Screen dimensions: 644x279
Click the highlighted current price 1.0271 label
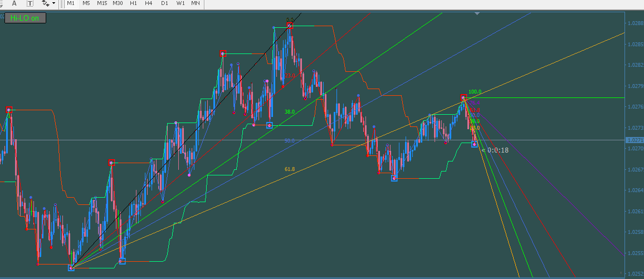point(634,140)
